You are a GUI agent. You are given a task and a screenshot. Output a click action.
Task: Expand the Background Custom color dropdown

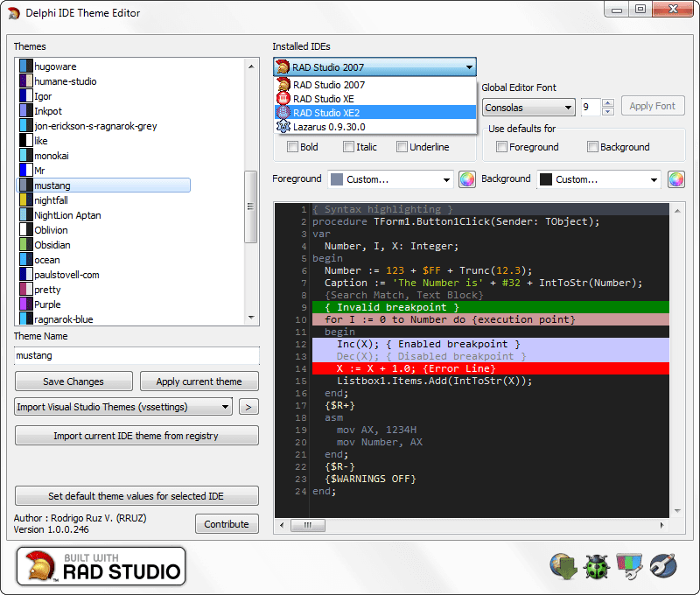(x=653, y=179)
